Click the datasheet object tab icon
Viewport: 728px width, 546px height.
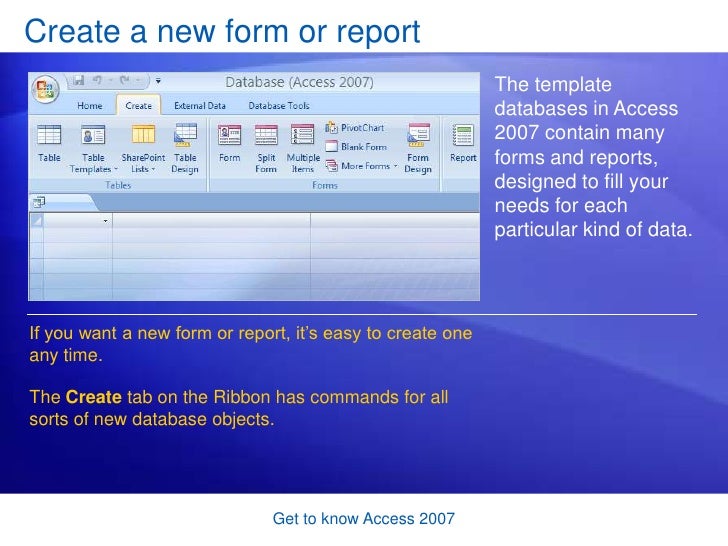click(39, 202)
